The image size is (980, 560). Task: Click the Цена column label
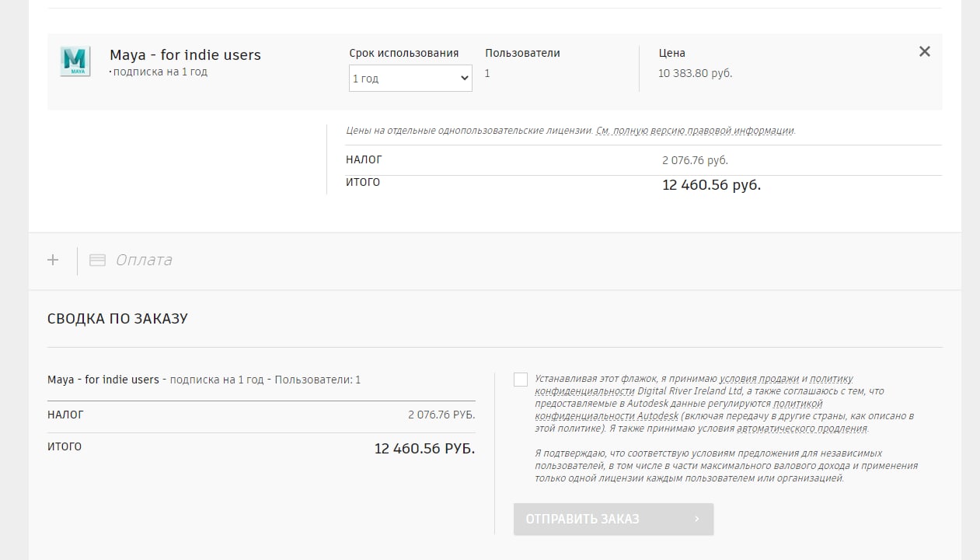pyautogui.click(x=671, y=53)
